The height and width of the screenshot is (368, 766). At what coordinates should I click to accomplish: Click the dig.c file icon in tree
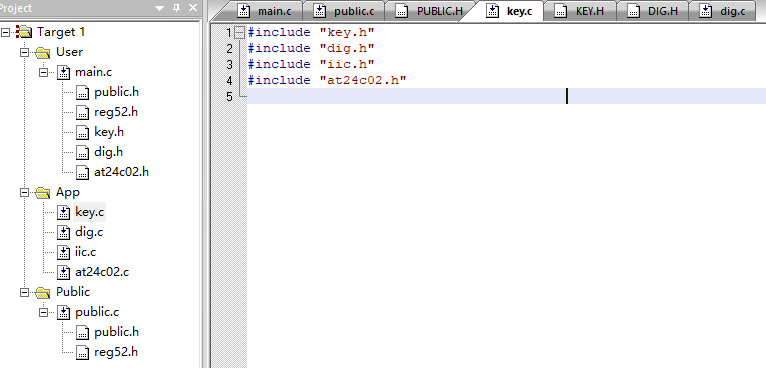click(64, 233)
